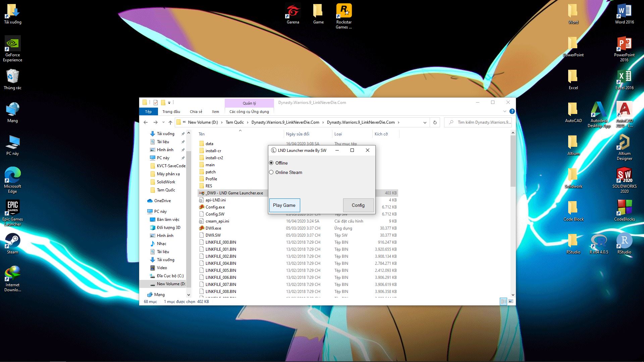The height and width of the screenshot is (362, 644).
Task: Switch to the Chia sẻ tab
Action: tap(196, 112)
